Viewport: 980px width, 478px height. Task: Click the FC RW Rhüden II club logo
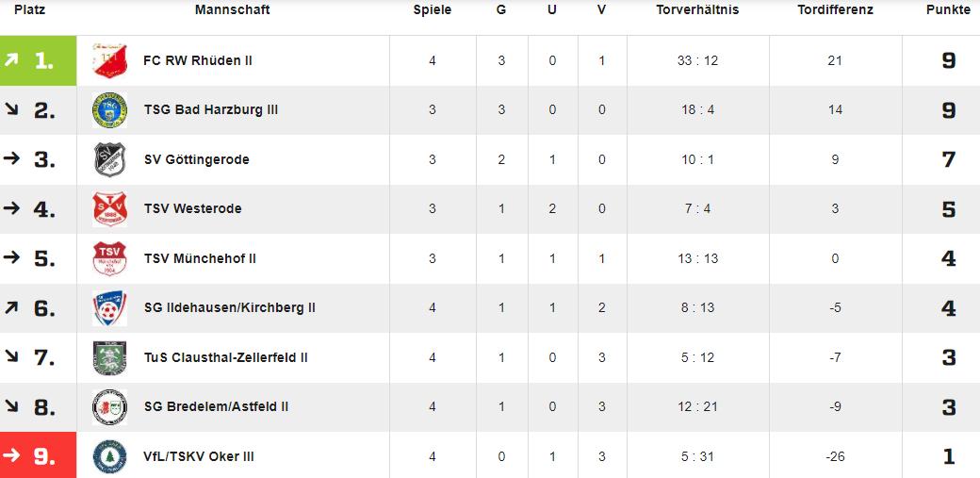110,60
